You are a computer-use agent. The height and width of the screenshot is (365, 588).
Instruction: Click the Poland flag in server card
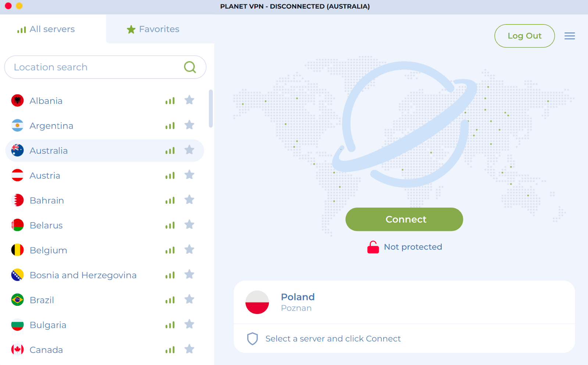(x=257, y=302)
